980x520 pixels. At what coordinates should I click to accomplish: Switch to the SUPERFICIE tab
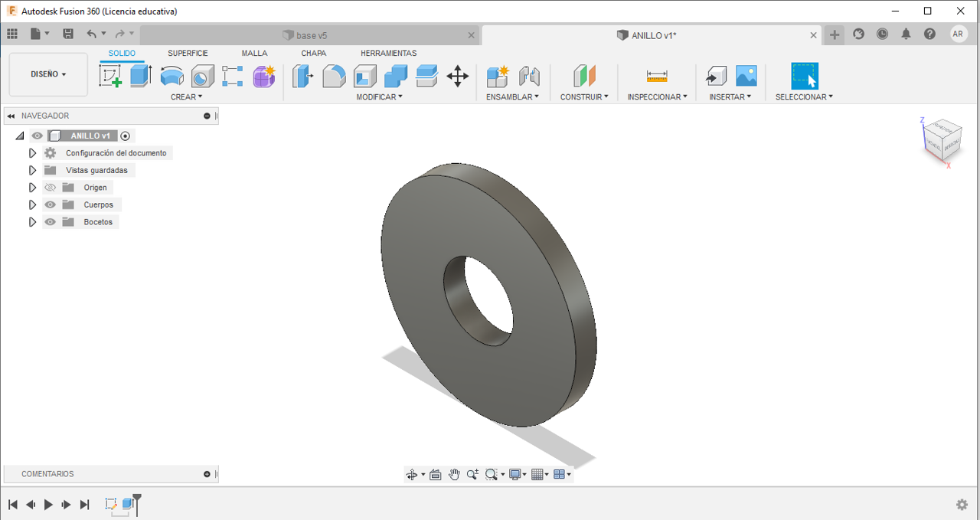tap(188, 54)
